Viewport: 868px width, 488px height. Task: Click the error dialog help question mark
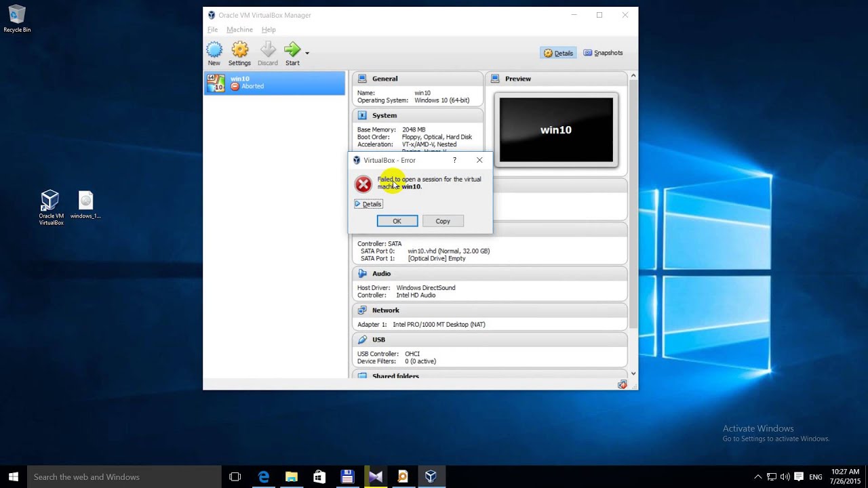[x=454, y=161]
